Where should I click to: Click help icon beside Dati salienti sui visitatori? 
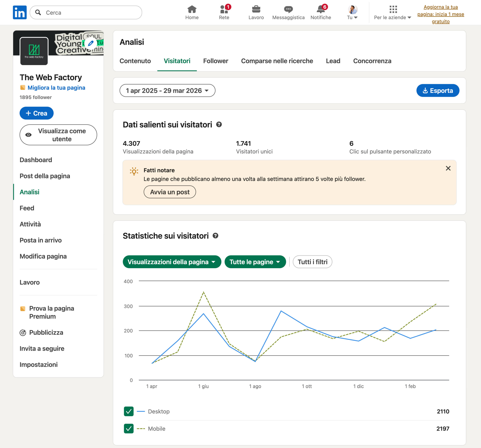[x=219, y=125]
